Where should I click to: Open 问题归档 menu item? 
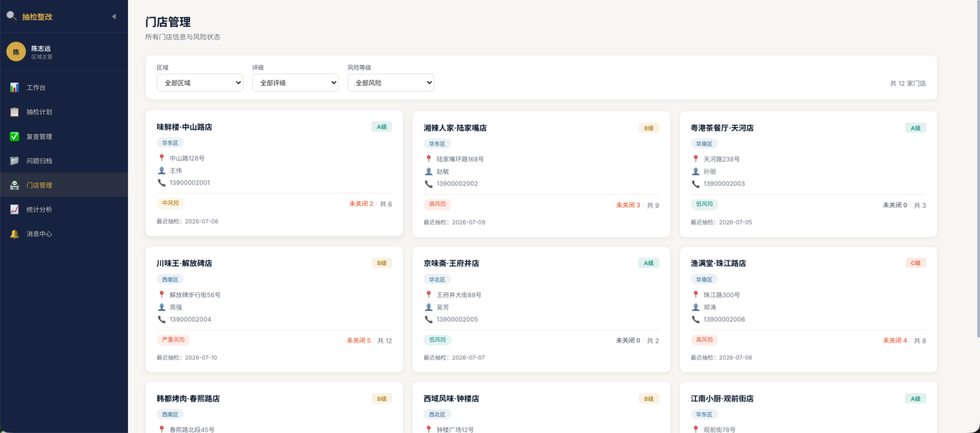click(64, 161)
